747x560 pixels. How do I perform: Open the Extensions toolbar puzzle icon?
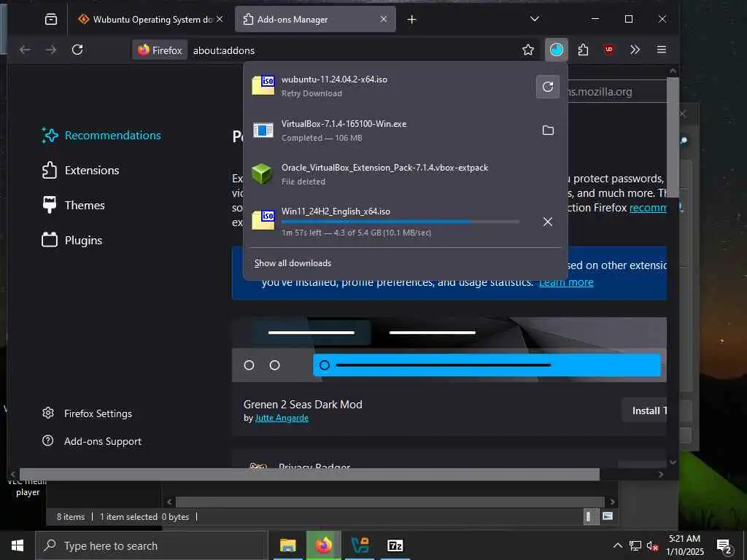tap(583, 50)
